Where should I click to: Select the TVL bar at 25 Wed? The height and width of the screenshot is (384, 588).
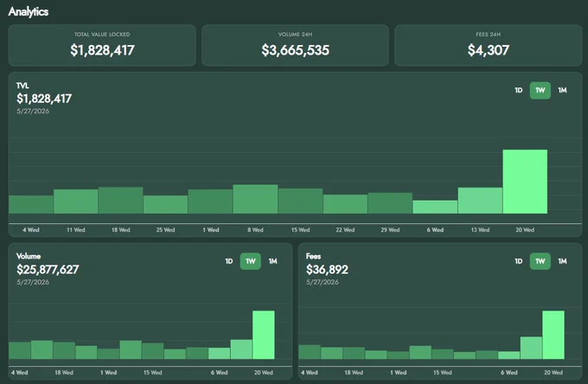165,204
